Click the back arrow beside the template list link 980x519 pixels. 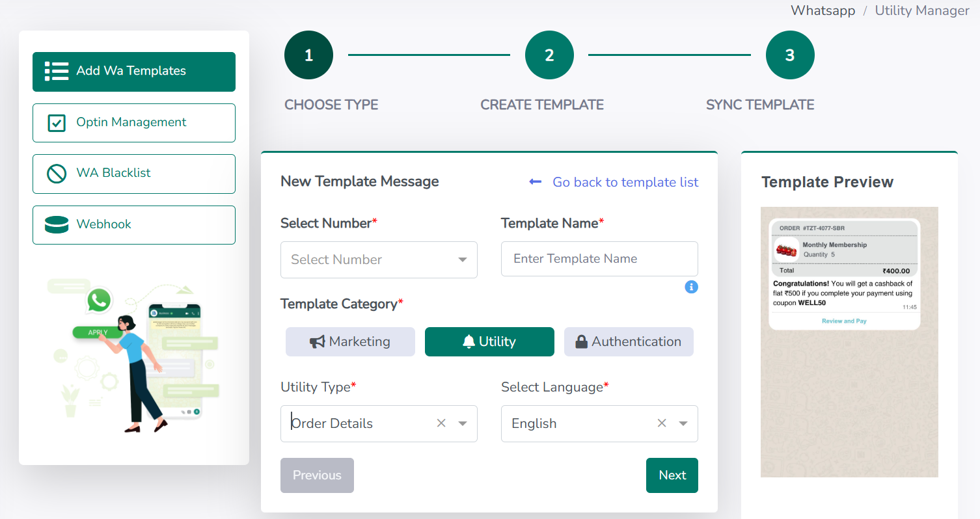pyautogui.click(x=534, y=181)
